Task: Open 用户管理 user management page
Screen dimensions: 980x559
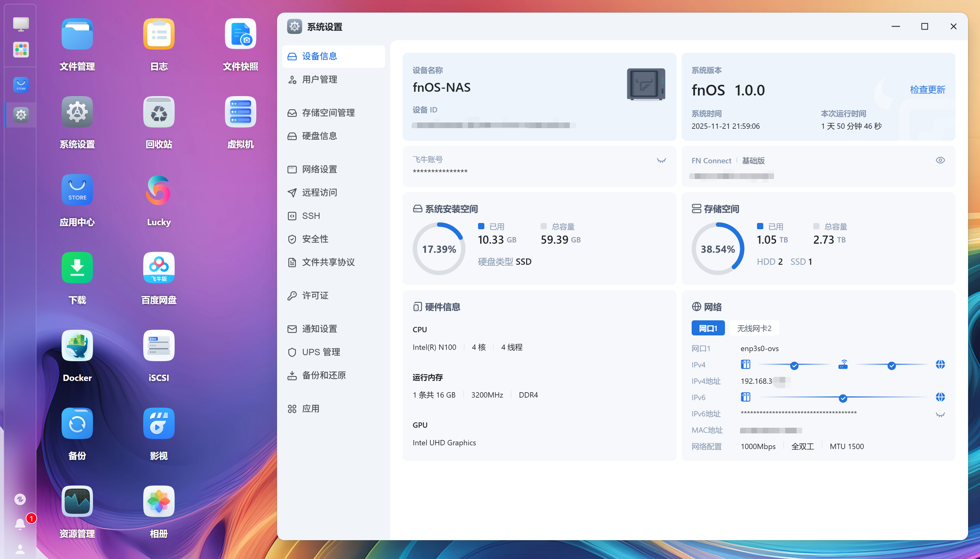Action: click(x=319, y=79)
